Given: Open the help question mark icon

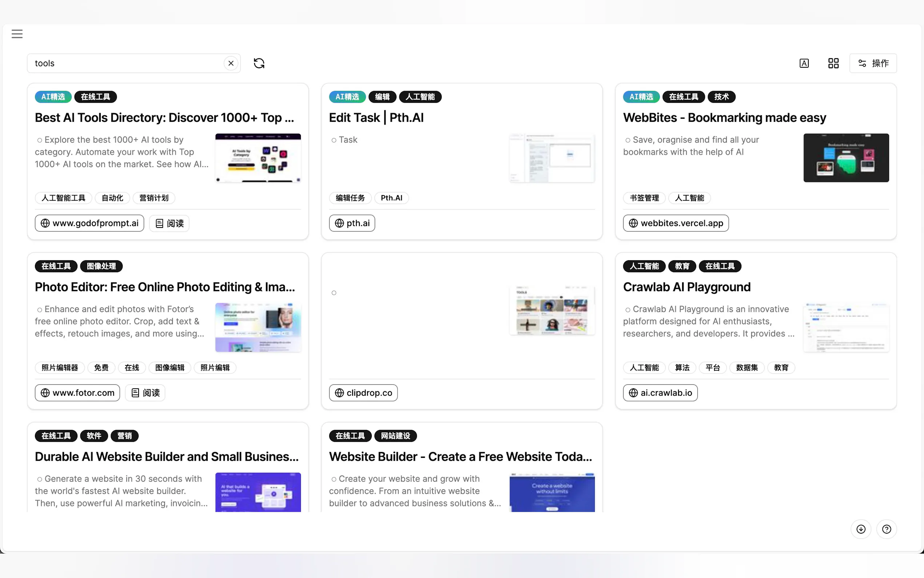Looking at the screenshot, I should [x=886, y=529].
